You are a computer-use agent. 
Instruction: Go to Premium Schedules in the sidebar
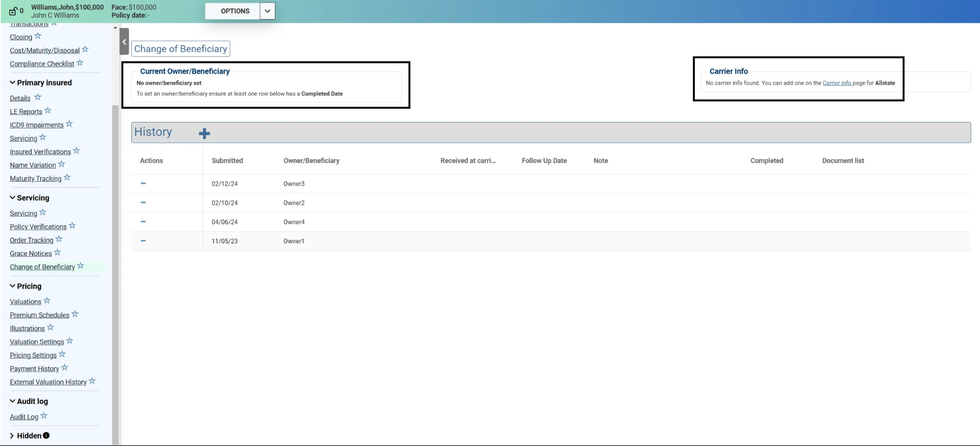40,315
